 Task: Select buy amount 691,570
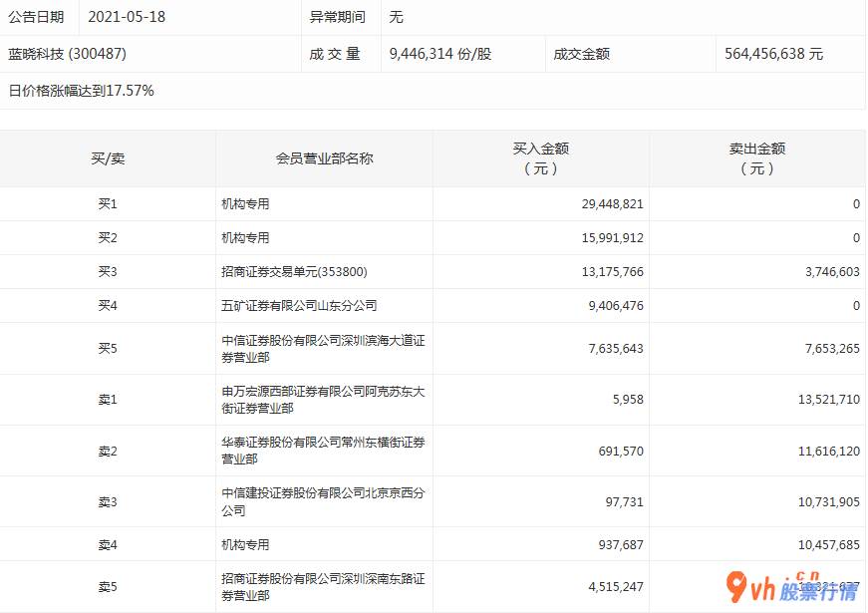pyautogui.click(x=621, y=452)
